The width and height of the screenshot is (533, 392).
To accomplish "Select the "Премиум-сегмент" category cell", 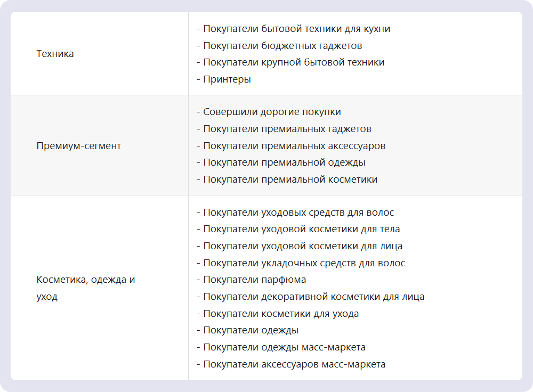I will click(78, 145).
